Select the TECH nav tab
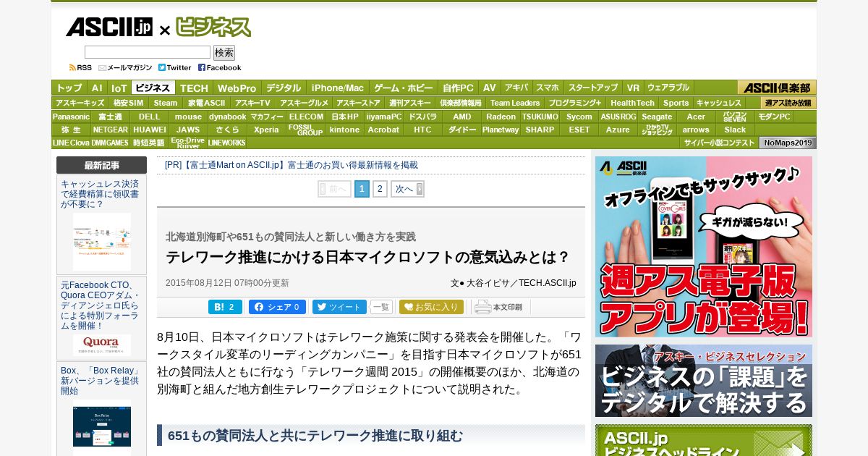The width and height of the screenshot is (868, 456). click(194, 88)
